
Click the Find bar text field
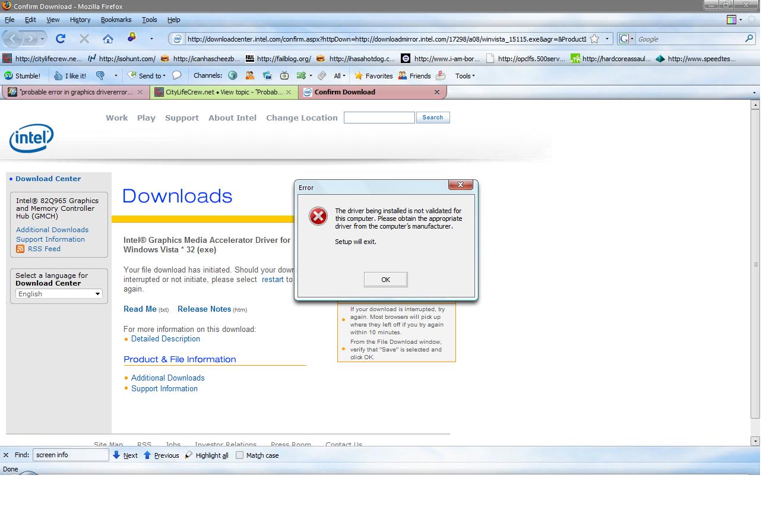(x=71, y=455)
